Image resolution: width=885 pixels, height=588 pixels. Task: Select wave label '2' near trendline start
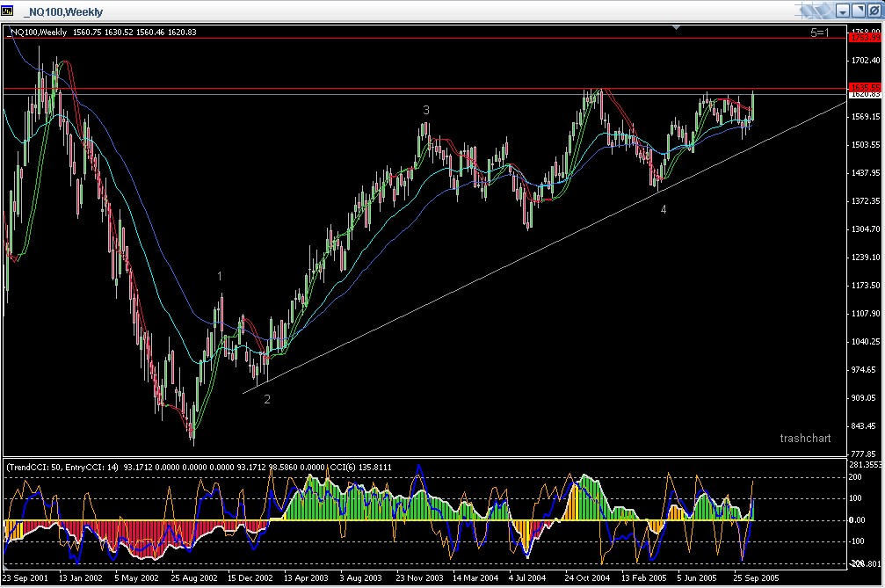pos(267,399)
